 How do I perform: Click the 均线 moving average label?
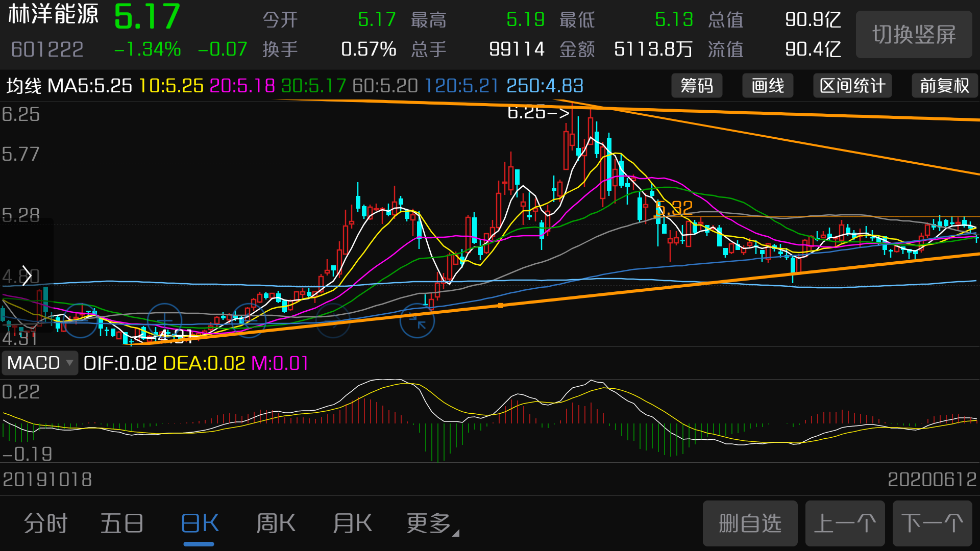click(23, 86)
